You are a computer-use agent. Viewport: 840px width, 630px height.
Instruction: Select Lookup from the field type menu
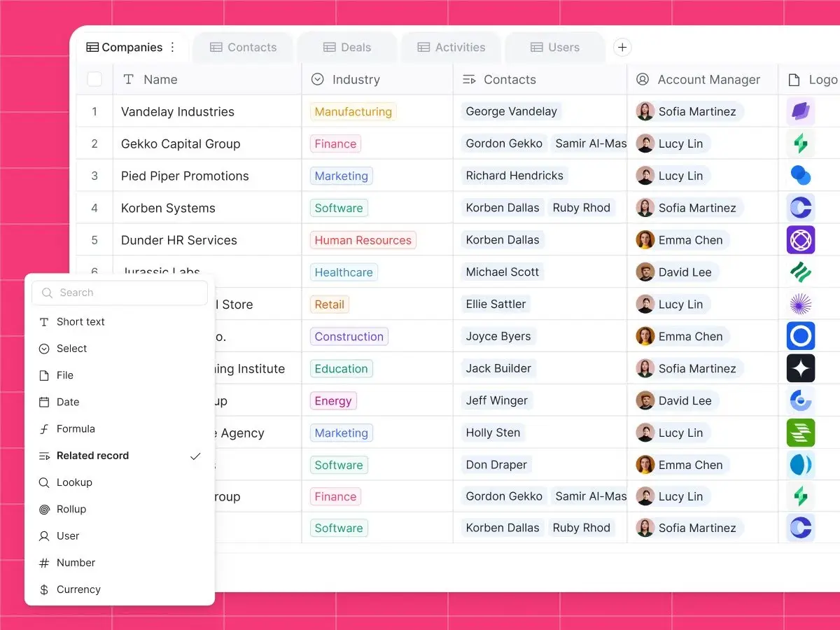tap(74, 482)
